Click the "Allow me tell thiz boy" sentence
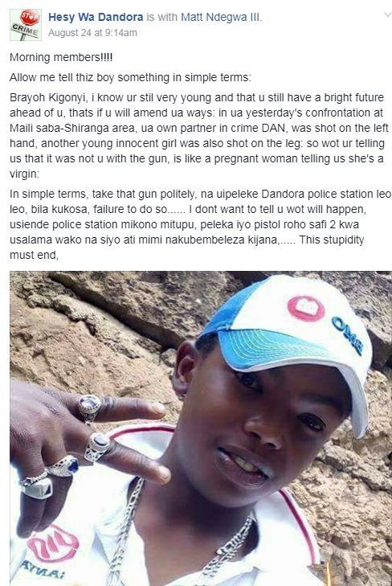Viewport: 392px width, 586px height. tap(130, 77)
